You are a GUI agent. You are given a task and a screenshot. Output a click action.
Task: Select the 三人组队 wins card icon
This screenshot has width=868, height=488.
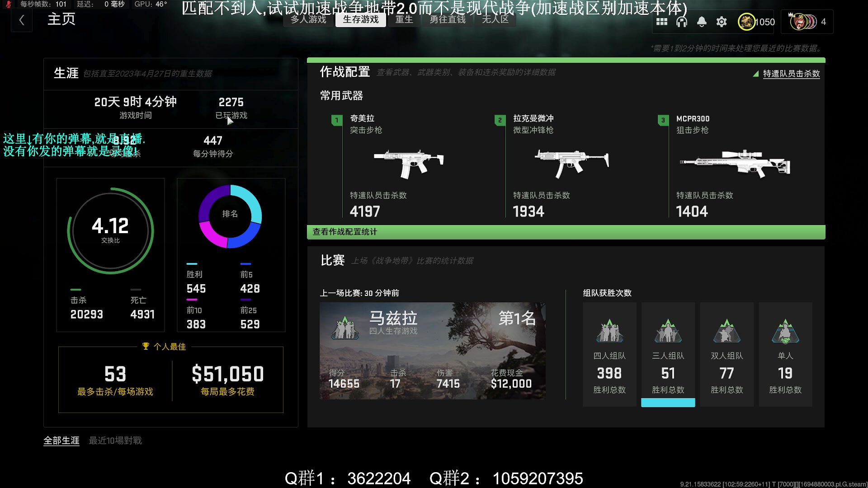click(x=668, y=332)
